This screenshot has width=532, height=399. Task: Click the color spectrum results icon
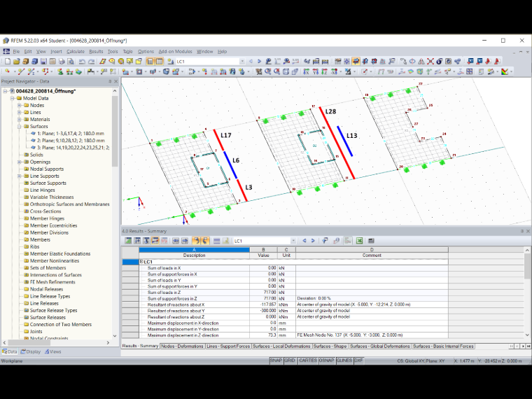[505, 71]
